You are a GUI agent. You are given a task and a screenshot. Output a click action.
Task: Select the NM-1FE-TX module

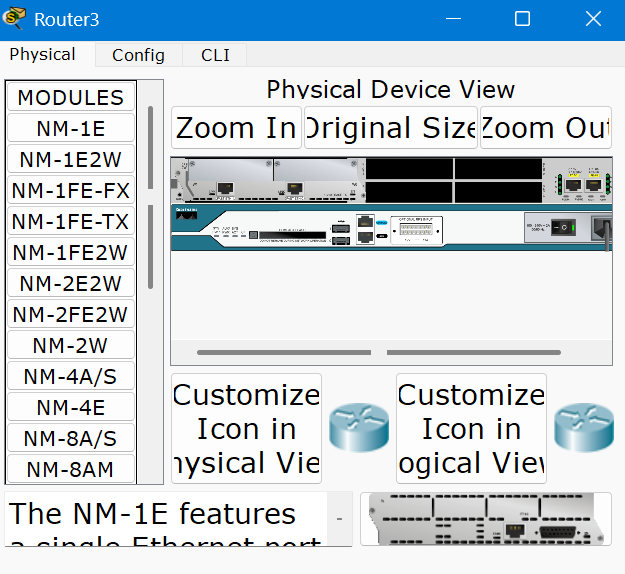(x=70, y=221)
